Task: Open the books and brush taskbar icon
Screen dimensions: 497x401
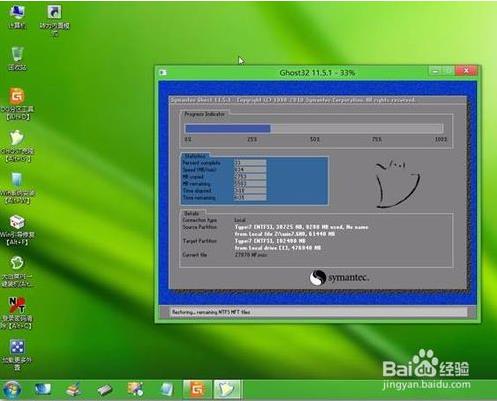Action: [73, 389]
